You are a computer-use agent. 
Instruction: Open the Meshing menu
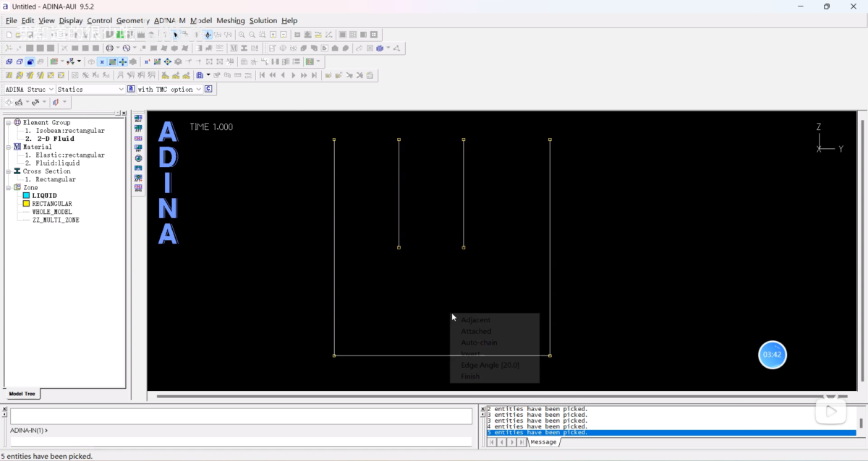point(231,20)
